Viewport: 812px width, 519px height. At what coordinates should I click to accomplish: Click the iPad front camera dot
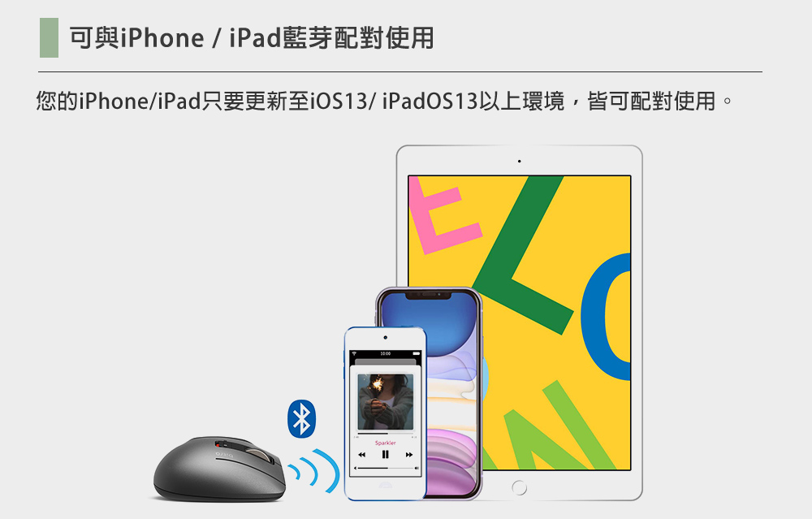pyautogui.click(x=520, y=161)
